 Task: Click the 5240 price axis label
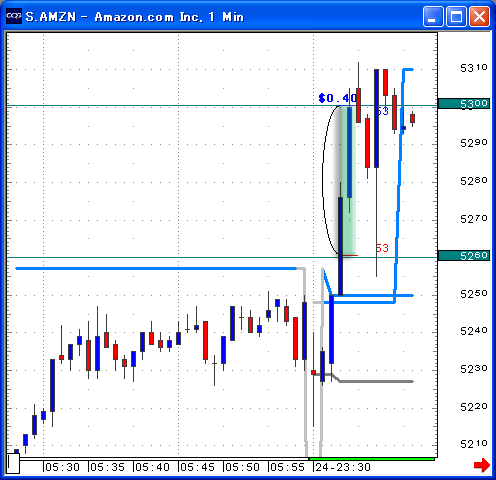point(474,331)
